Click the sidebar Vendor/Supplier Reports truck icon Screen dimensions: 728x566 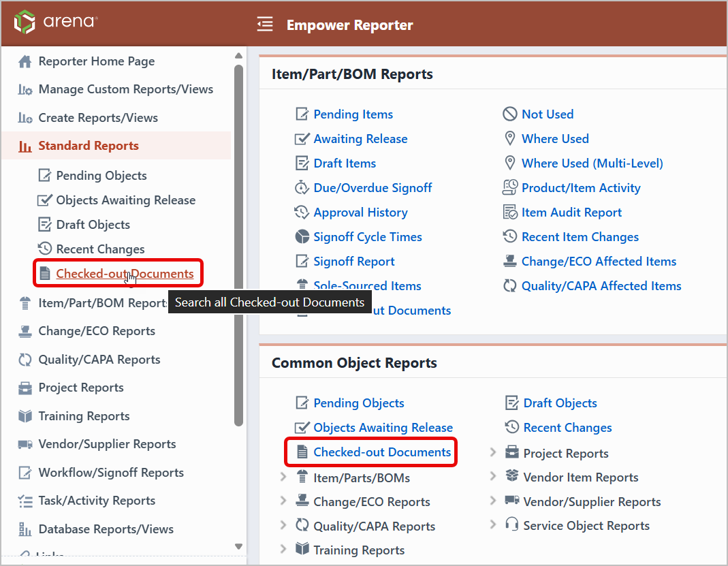click(x=25, y=444)
